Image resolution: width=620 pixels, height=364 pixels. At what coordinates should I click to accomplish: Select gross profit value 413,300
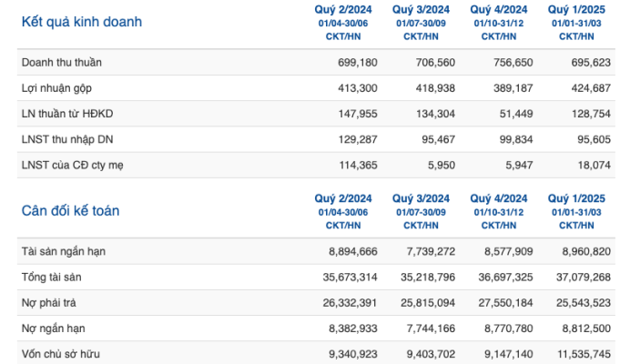click(x=358, y=88)
